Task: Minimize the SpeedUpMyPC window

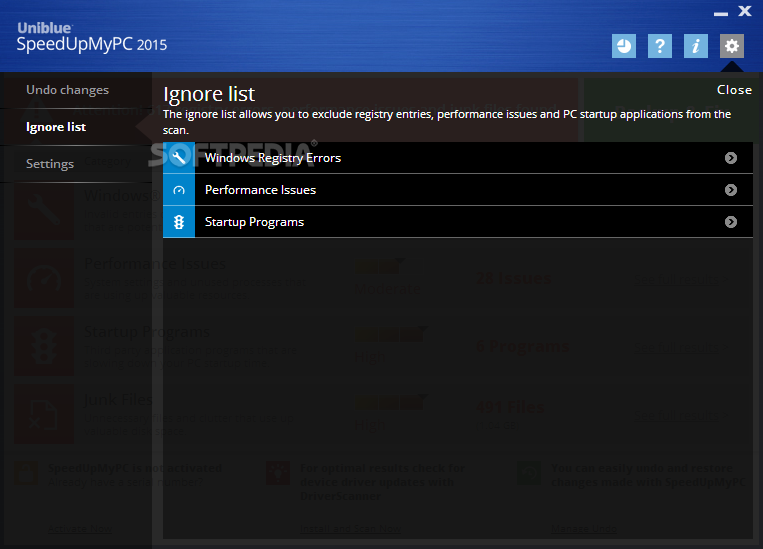Action: [x=721, y=14]
